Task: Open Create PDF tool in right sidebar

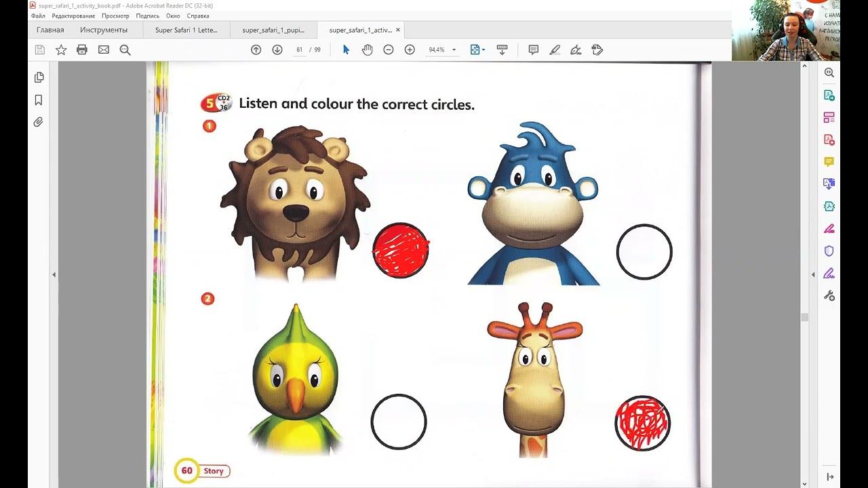Action: (829, 140)
